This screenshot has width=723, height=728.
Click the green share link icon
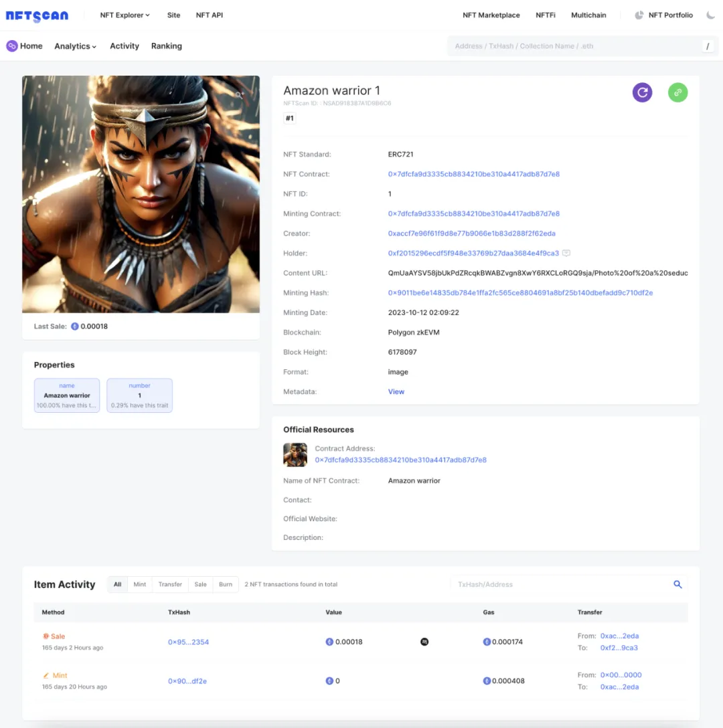coord(677,92)
